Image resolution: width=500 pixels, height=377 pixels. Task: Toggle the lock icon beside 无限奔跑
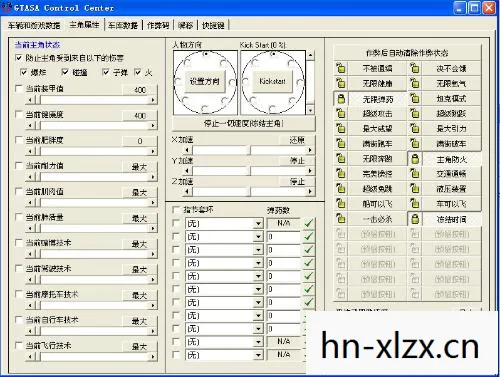click(x=341, y=159)
